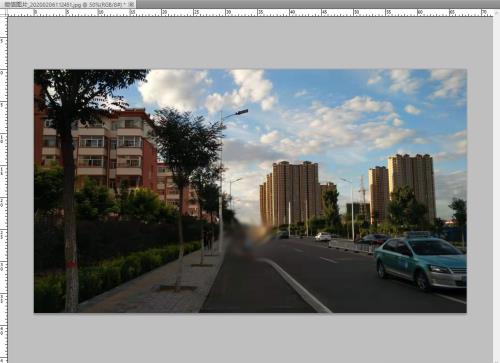The height and width of the screenshot is (363, 500).
Task: Click the ruler origin corner box
Action: pyautogui.click(x=3, y=12)
